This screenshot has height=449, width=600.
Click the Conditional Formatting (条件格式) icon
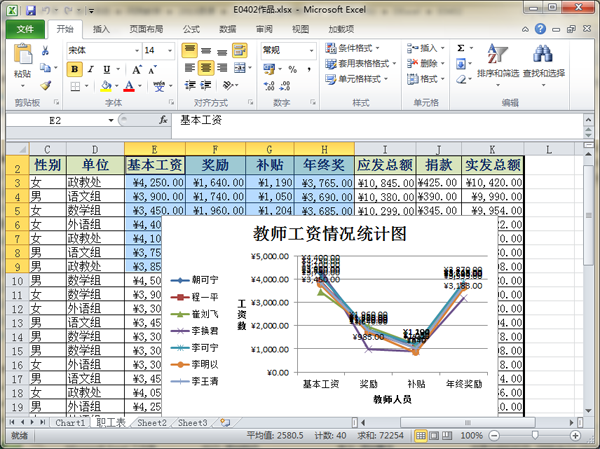click(x=329, y=48)
